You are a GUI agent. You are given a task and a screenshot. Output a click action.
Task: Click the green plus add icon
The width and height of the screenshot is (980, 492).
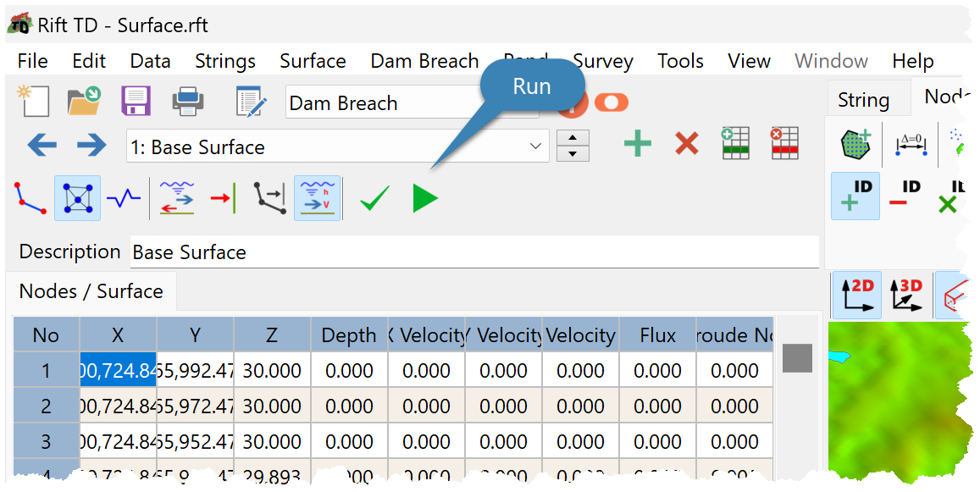tap(638, 143)
